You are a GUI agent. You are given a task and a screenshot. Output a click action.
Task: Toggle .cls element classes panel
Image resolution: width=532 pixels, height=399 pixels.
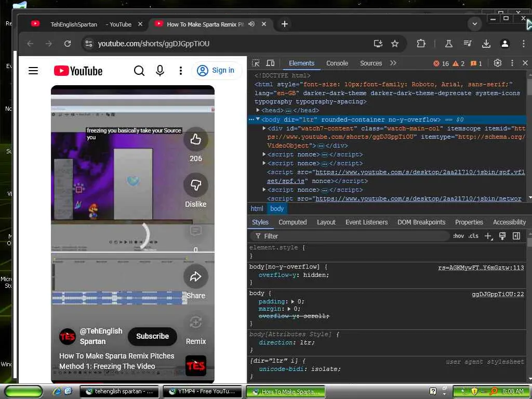pyautogui.click(x=473, y=236)
